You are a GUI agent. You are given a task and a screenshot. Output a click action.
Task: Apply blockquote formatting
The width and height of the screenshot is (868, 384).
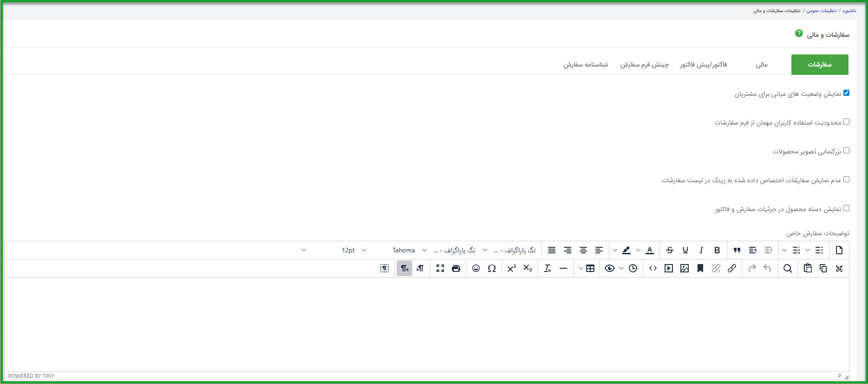tap(737, 250)
